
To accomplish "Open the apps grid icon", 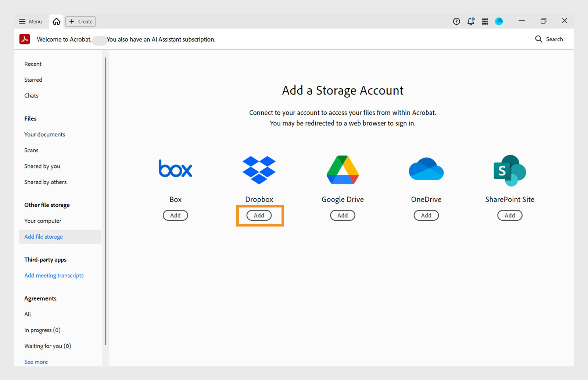I will coord(485,22).
